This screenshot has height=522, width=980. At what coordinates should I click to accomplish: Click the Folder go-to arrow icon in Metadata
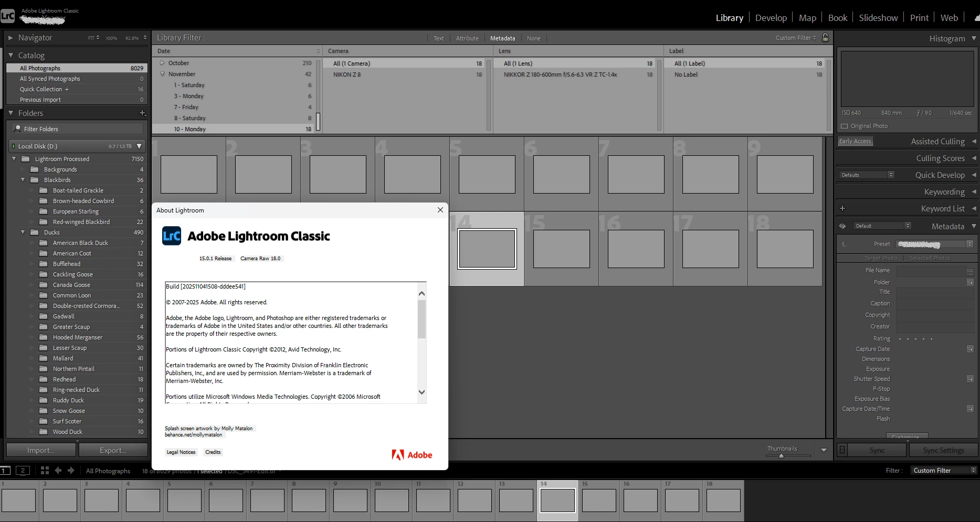(970, 282)
